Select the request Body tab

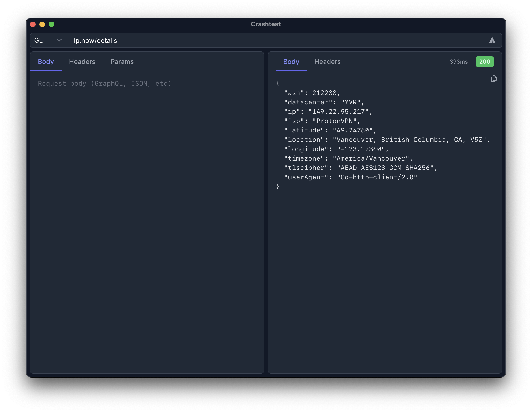[46, 62]
